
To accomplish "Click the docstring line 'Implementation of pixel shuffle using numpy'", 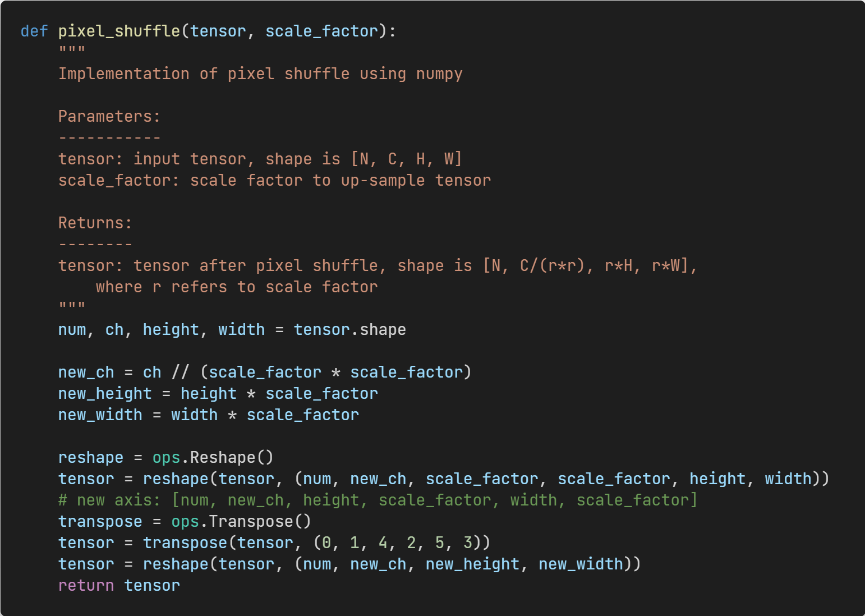I will (260, 73).
